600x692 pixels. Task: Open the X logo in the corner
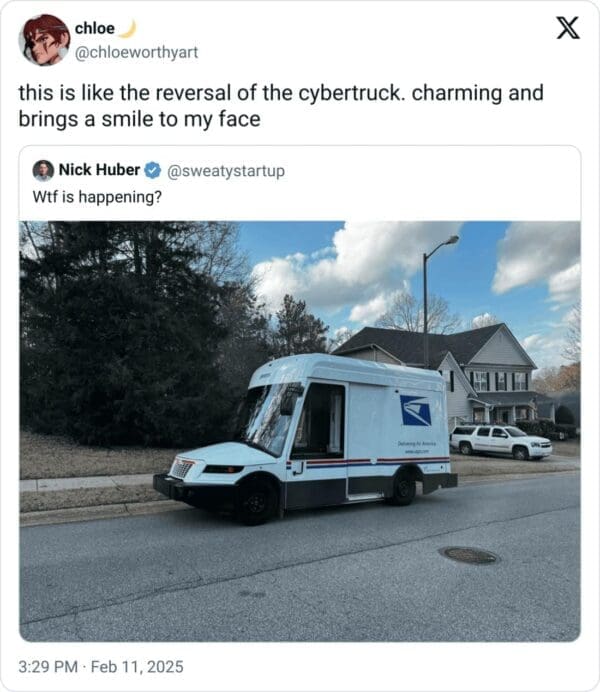(568, 28)
